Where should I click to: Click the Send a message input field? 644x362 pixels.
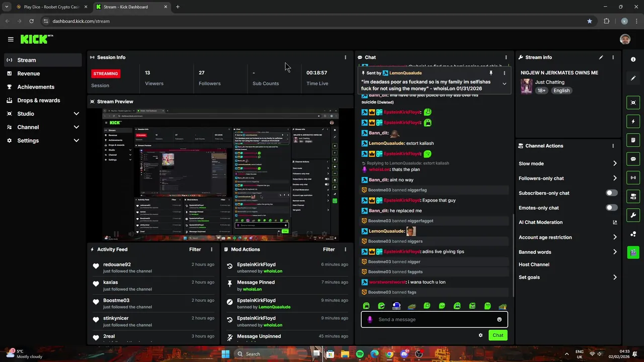click(434, 319)
